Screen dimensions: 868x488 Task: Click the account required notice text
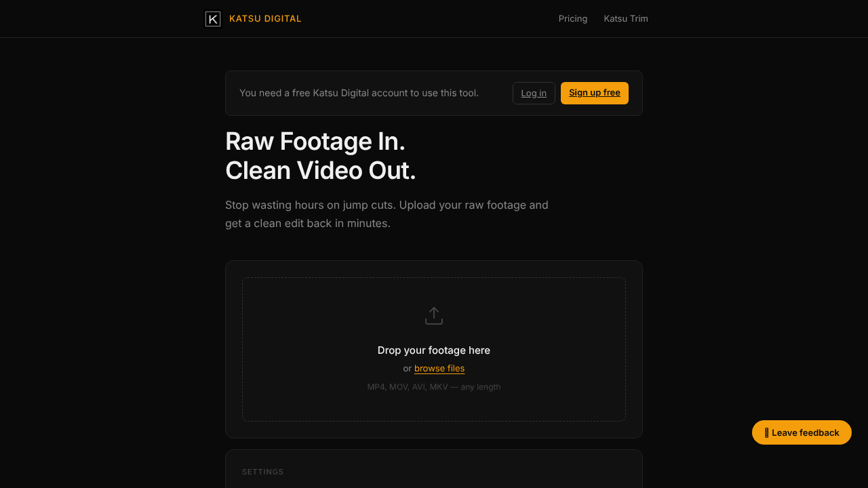359,93
